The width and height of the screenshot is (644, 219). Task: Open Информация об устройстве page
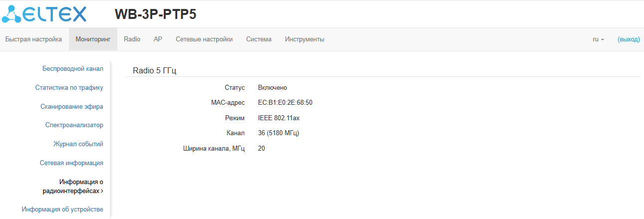(62, 209)
